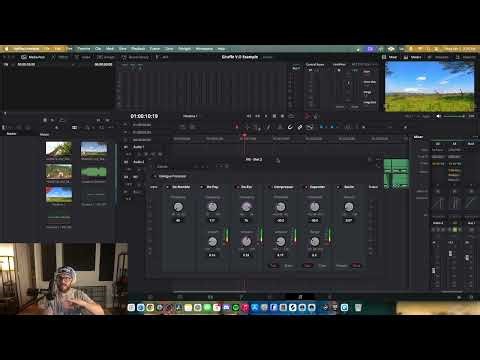The width and height of the screenshot is (480, 360).
Task: Click the video viewer preview image
Action: 430,86
